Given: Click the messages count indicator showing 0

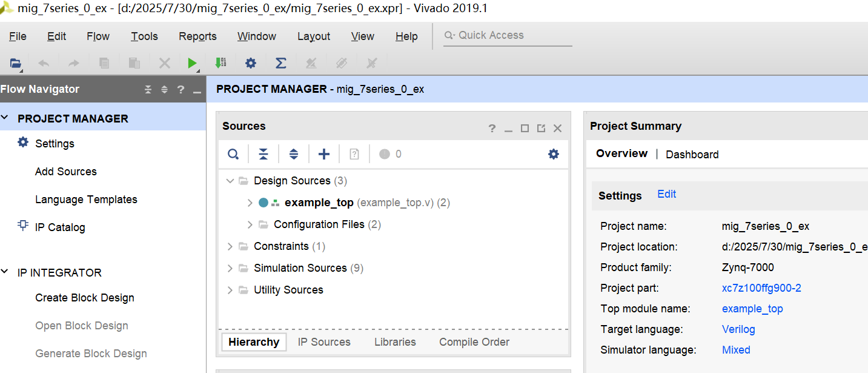Looking at the screenshot, I should point(390,154).
